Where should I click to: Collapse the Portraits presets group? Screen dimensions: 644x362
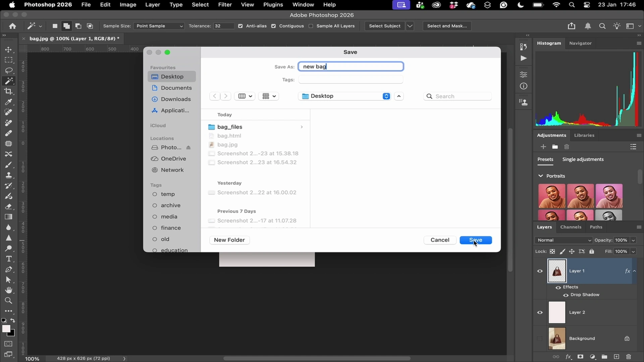pyautogui.click(x=540, y=176)
